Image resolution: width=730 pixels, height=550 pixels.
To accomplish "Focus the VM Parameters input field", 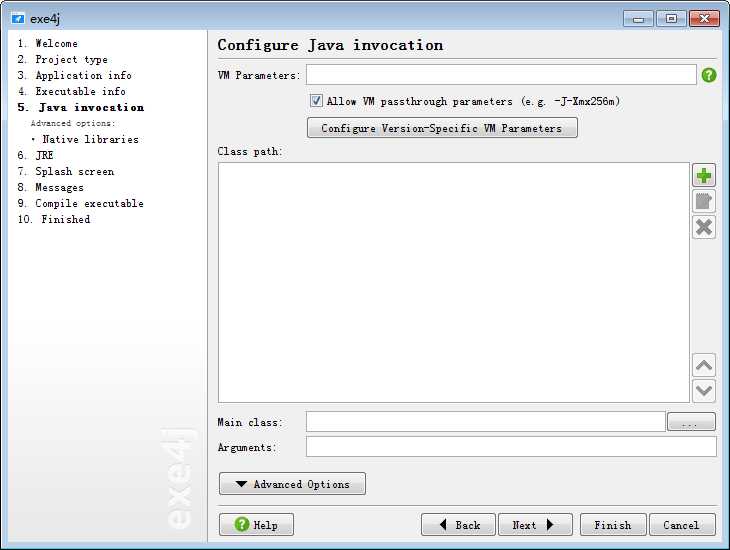I will [501, 75].
